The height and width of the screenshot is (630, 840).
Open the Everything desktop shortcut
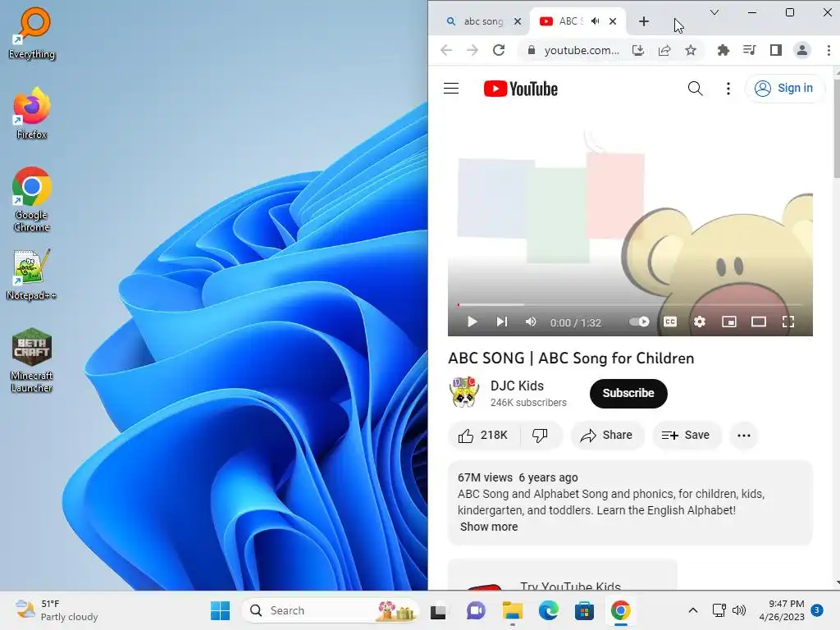coord(32,33)
